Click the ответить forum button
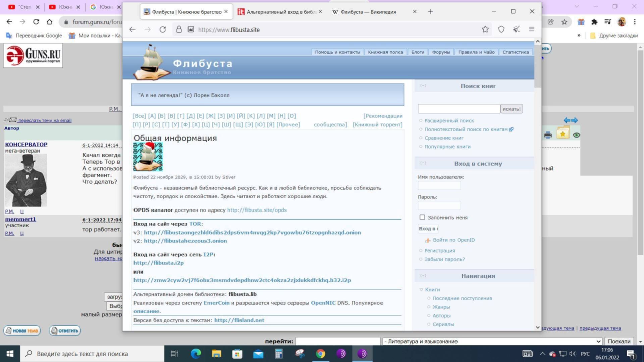Screen dimensions: 644x362 click(65, 330)
